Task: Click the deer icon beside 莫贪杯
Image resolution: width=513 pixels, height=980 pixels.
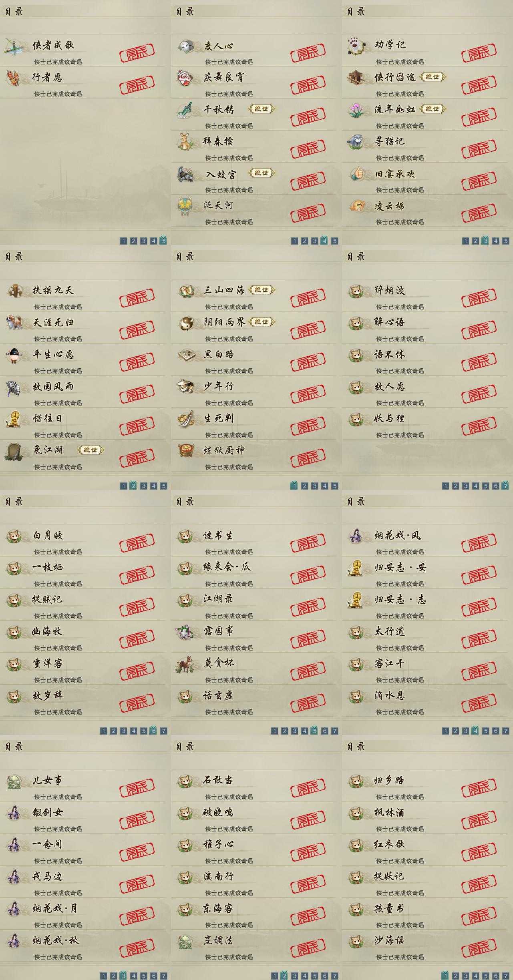Action: 186,664
